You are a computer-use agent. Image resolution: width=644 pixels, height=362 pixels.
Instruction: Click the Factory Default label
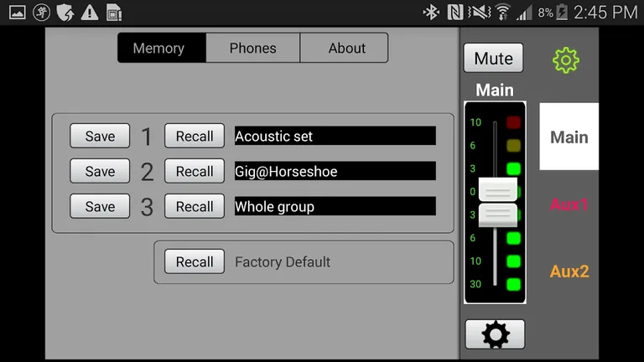(x=283, y=261)
